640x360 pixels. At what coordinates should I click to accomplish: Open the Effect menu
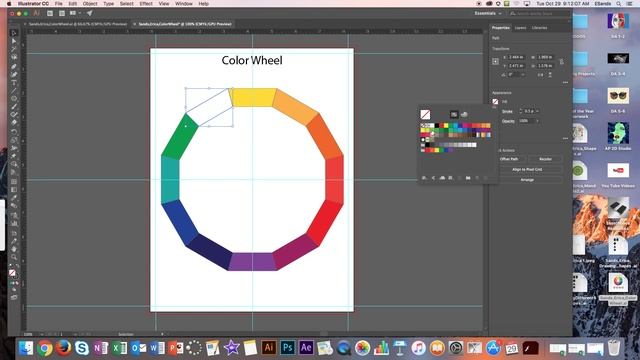click(146, 4)
